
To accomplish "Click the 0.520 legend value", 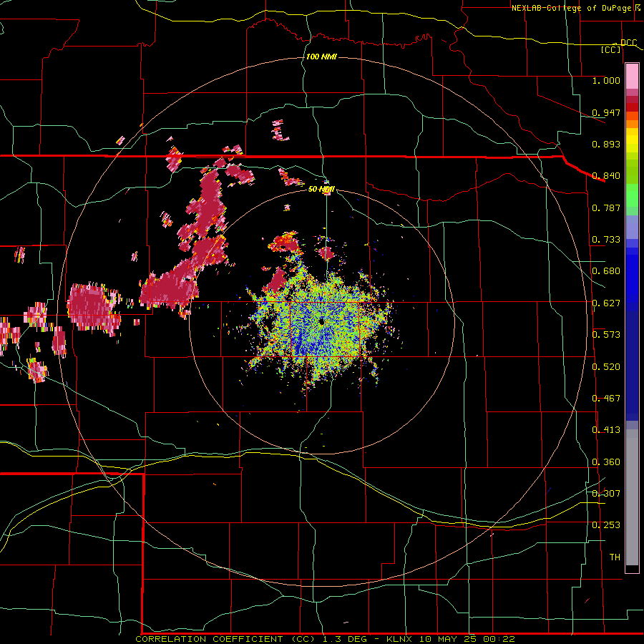I will (x=606, y=367).
